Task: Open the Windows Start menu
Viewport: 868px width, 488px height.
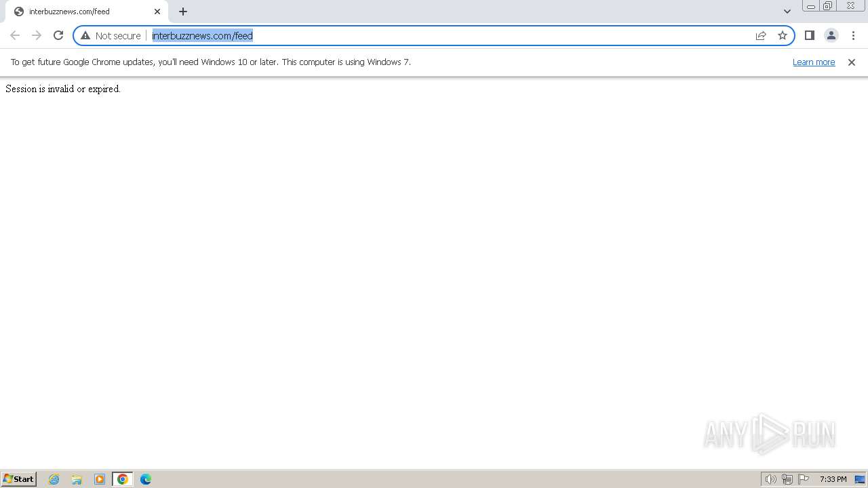Action: (19, 479)
